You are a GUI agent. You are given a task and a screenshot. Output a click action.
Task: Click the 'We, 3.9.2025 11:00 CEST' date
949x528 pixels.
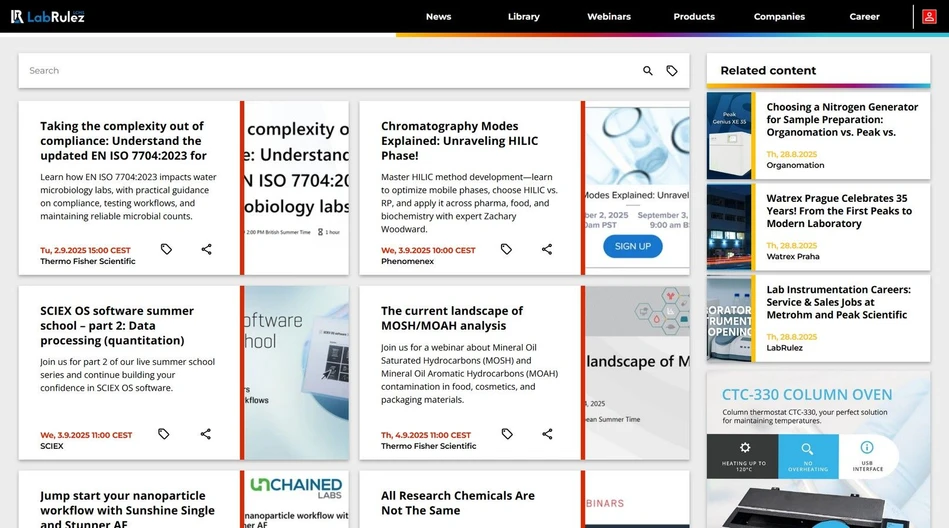86,435
